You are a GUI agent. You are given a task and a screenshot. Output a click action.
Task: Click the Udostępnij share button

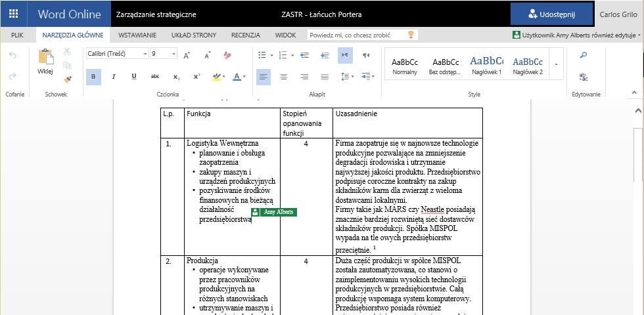click(x=551, y=14)
